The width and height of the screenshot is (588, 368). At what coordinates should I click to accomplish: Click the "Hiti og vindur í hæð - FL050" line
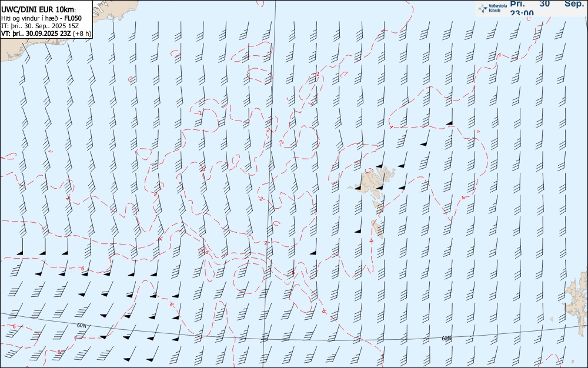click(41, 18)
